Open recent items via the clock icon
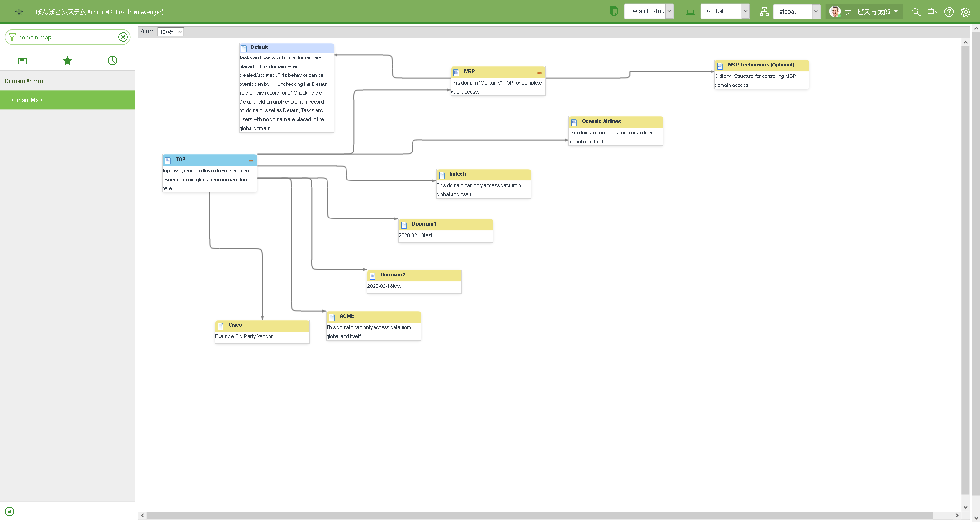 point(112,60)
